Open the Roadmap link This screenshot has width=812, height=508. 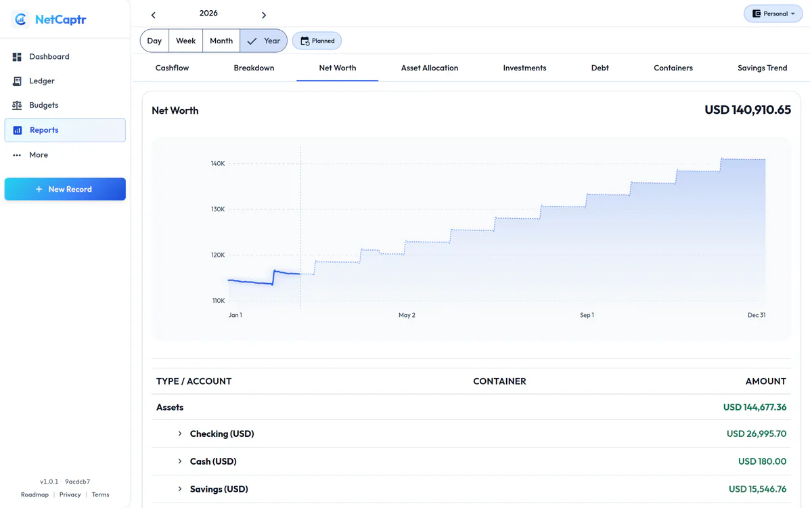[x=35, y=494]
